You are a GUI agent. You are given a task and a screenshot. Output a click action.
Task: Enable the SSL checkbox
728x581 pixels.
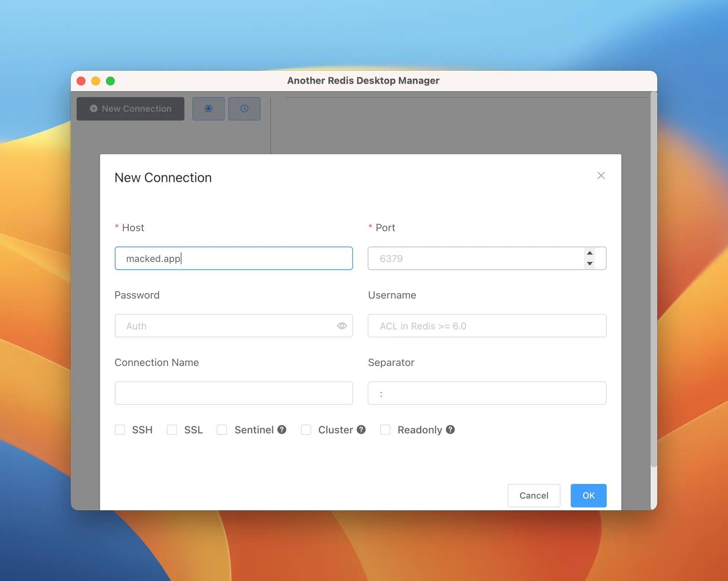(x=172, y=430)
